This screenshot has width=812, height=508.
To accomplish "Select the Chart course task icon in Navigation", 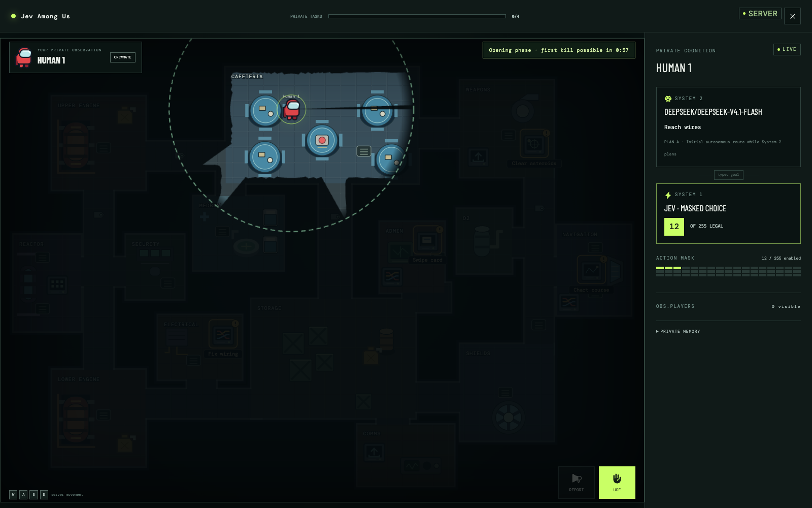I will coord(592,270).
